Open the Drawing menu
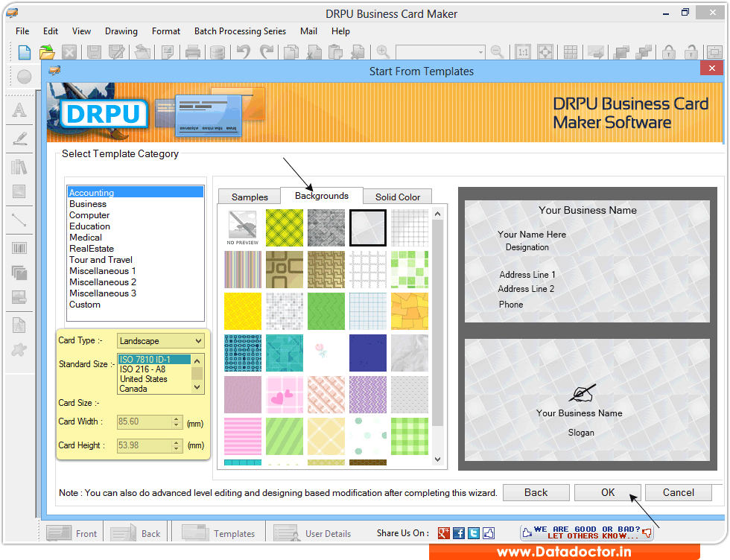 pyautogui.click(x=121, y=31)
